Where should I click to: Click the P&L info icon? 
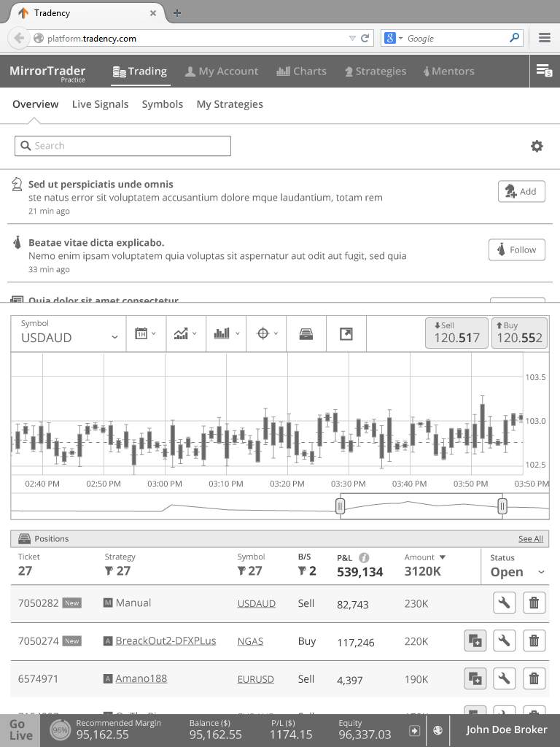pyautogui.click(x=364, y=557)
